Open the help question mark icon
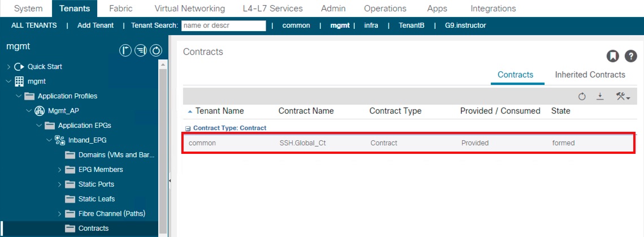The height and width of the screenshot is (237, 644). point(630,55)
